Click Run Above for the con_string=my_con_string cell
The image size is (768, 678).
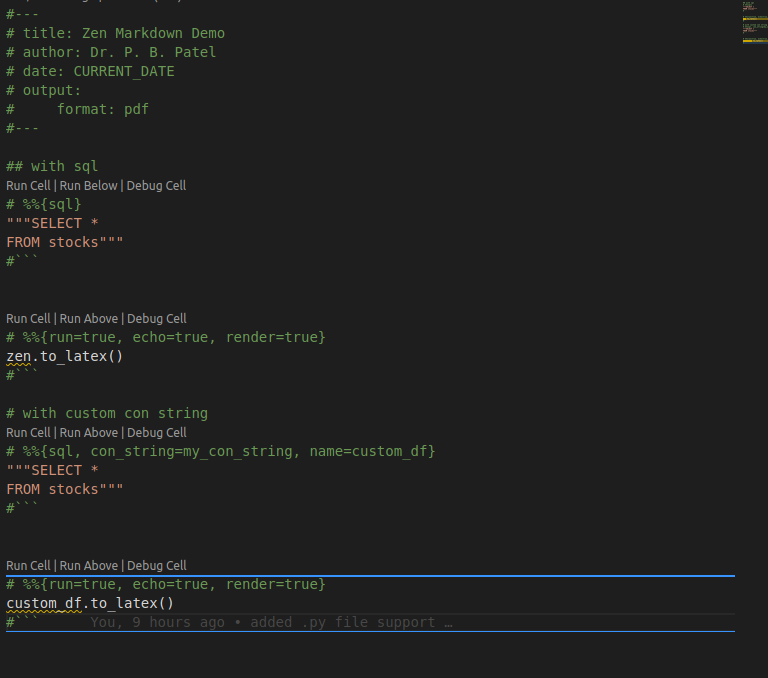tap(89, 433)
